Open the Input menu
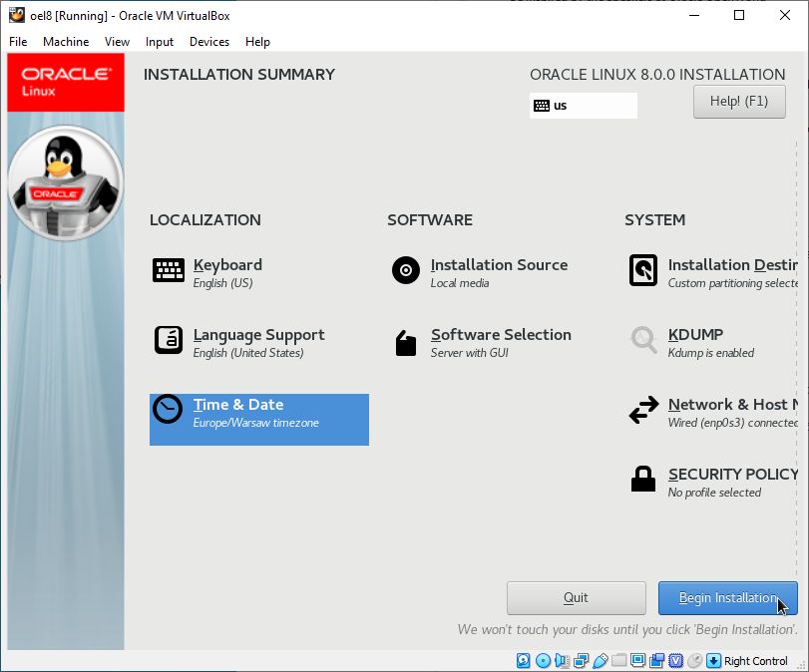The image size is (809, 672). point(159,42)
